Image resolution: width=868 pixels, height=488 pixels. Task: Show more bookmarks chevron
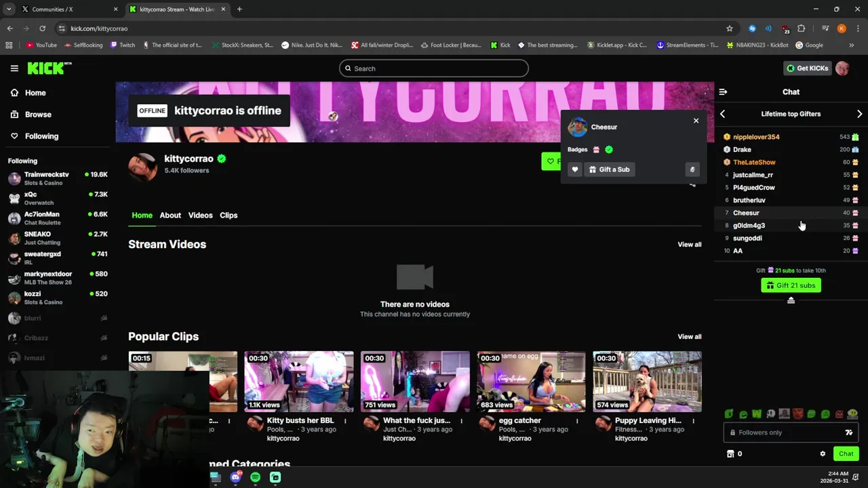851,45
